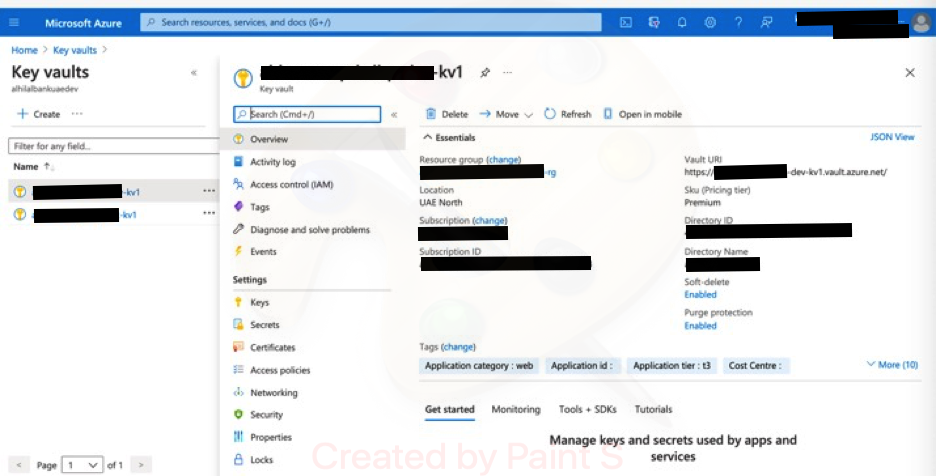Pin the key vault to dashboard
936x476 pixels.
[x=485, y=72]
